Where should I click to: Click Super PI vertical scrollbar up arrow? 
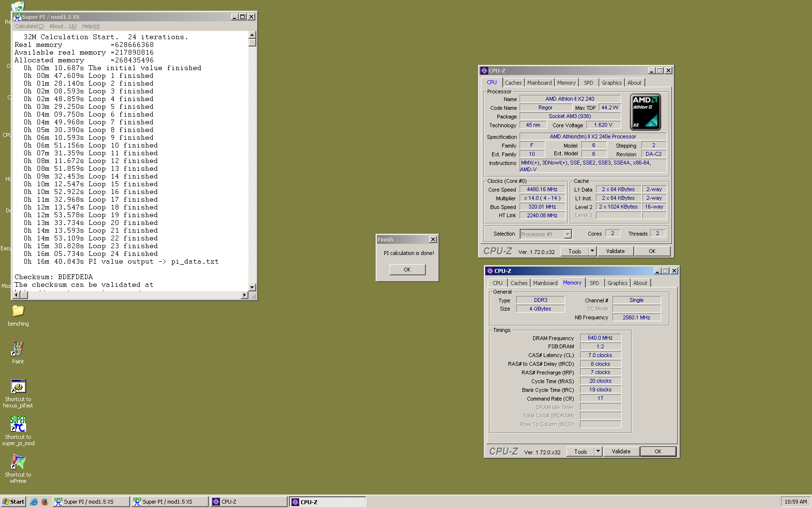(252, 35)
